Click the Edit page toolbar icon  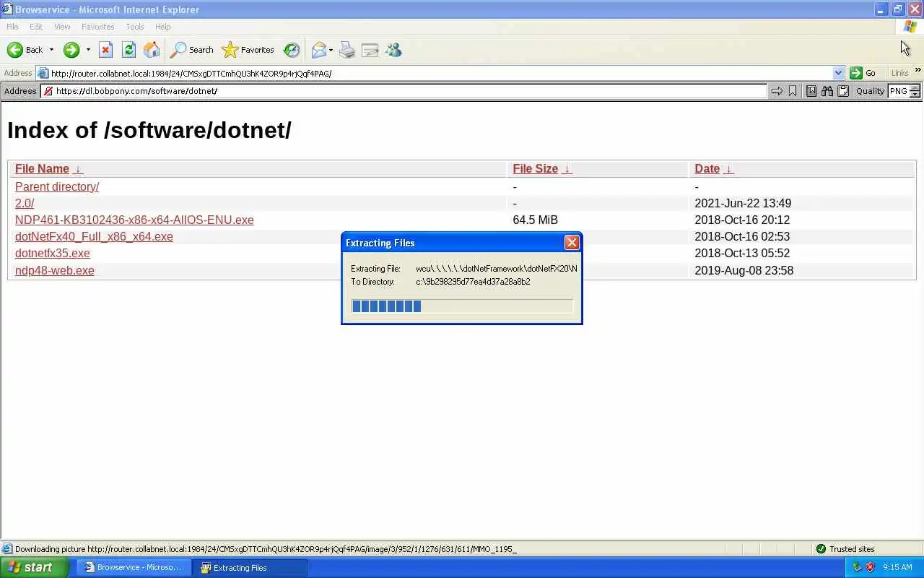coord(370,50)
